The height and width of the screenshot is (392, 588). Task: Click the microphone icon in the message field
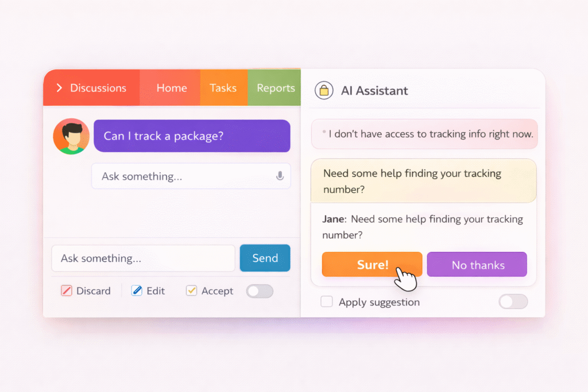click(x=280, y=176)
